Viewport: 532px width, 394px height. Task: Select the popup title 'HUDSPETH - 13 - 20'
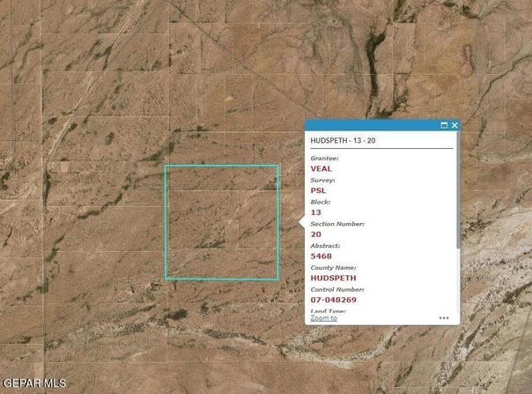click(343, 141)
